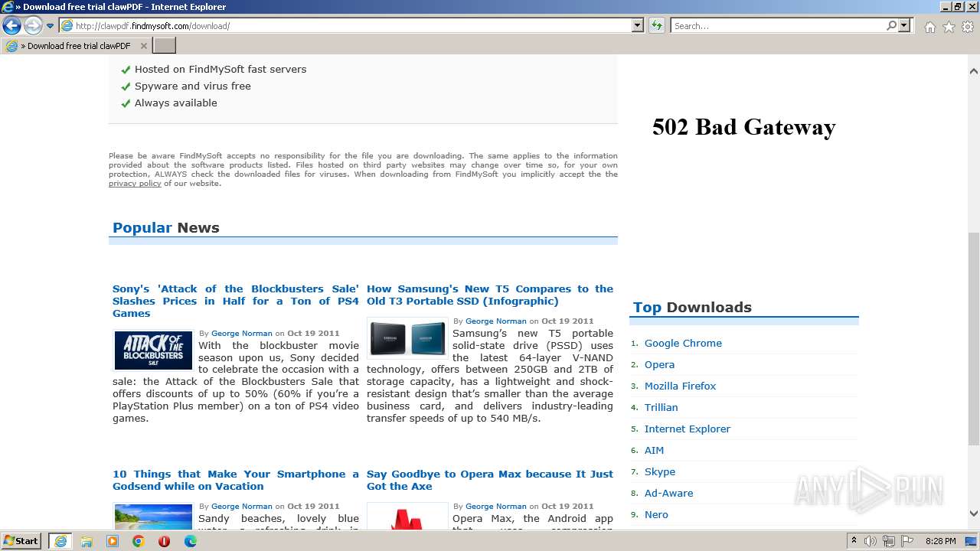Screen dimensions: 980x551
Task: Open Ad-Aware in Top Downloads
Action: point(669,494)
